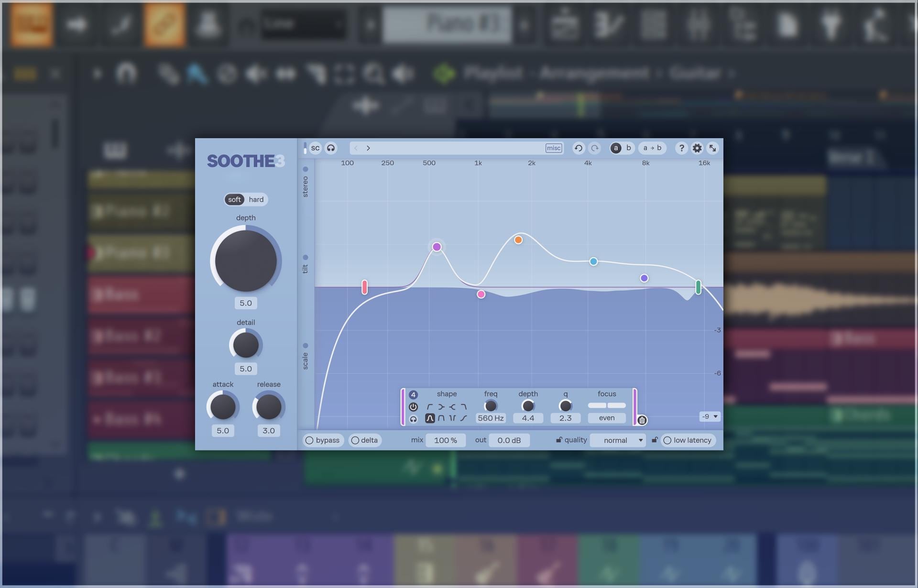Screen dimensions: 918x588
Task: Open the help question mark icon
Action: pos(681,148)
